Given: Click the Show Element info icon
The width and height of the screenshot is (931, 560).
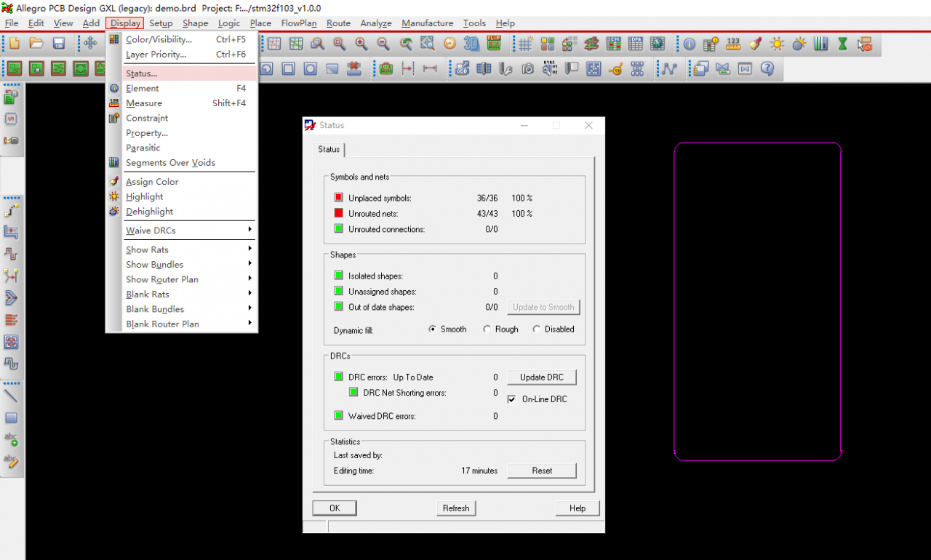Looking at the screenshot, I should click(x=689, y=44).
